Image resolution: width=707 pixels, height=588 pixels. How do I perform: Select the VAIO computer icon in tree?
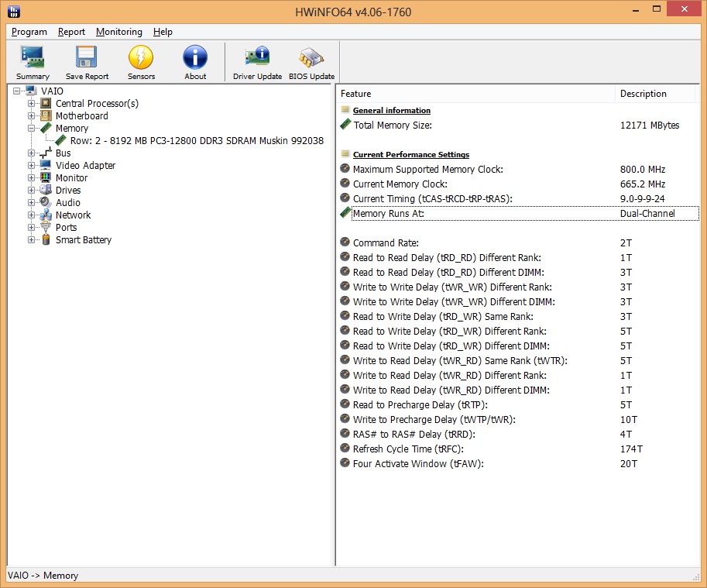[31, 91]
